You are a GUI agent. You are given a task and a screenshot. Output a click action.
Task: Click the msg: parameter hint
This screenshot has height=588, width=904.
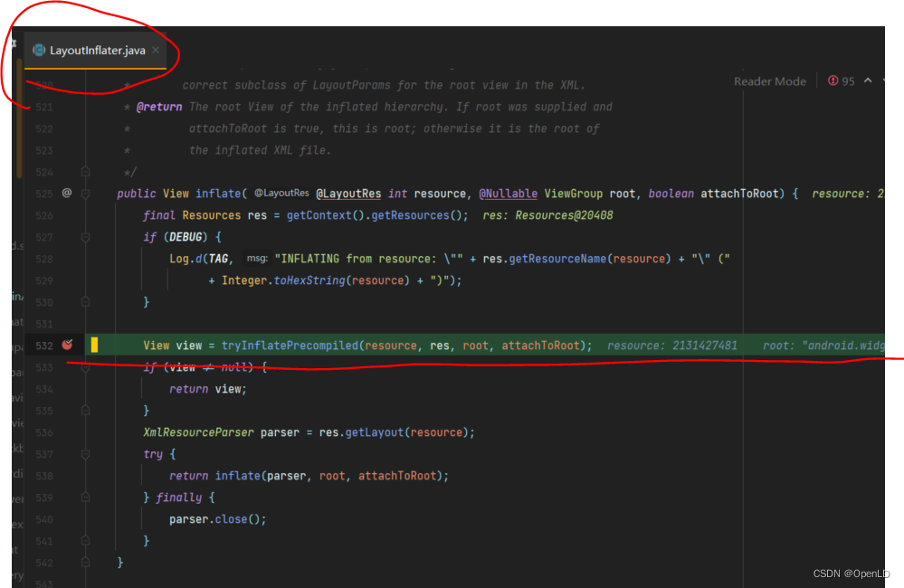coord(257,259)
